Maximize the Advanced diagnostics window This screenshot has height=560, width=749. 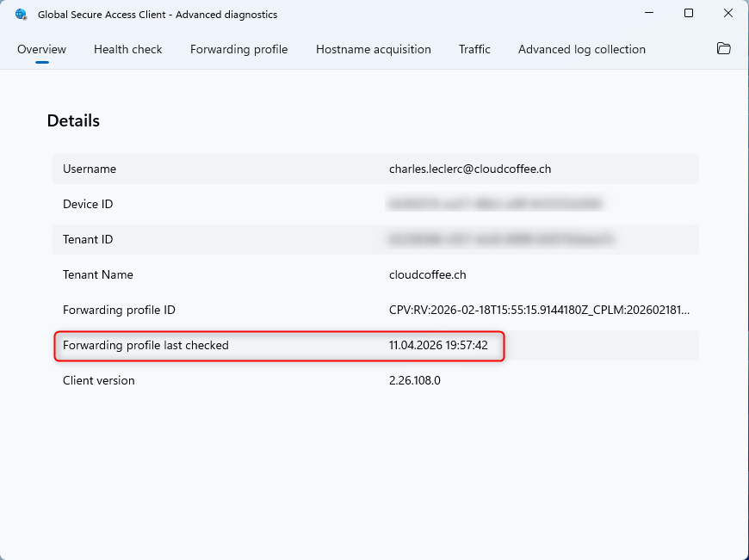coord(689,14)
